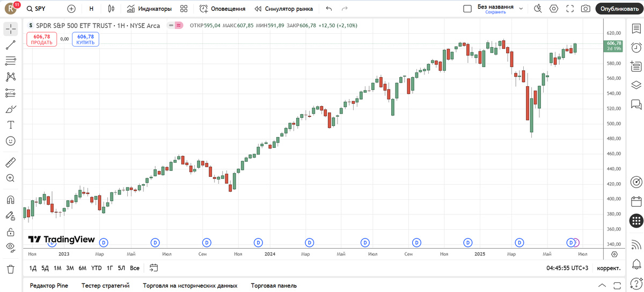Toggle the 'коррект.' adjustment option
644x292 pixels.
(x=609, y=268)
